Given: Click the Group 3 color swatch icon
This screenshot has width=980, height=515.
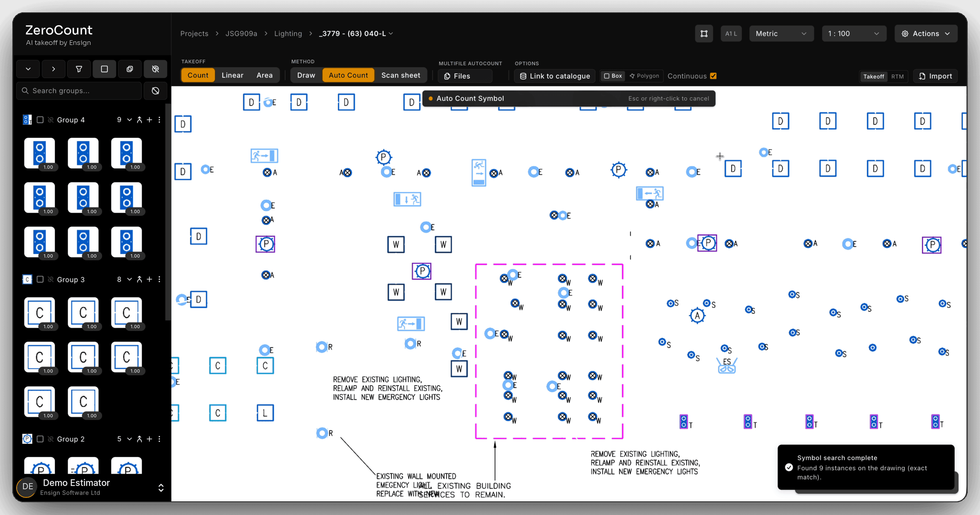Looking at the screenshot, I should pyautogui.click(x=27, y=279).
